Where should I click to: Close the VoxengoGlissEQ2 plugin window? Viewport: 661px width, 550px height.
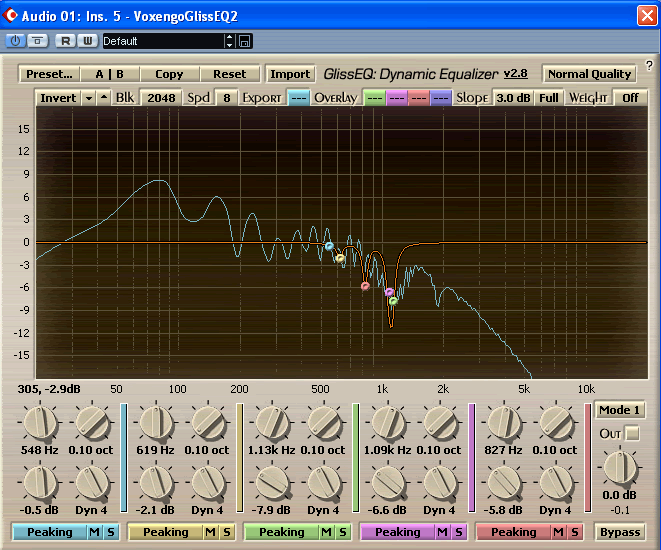point(647,16)
